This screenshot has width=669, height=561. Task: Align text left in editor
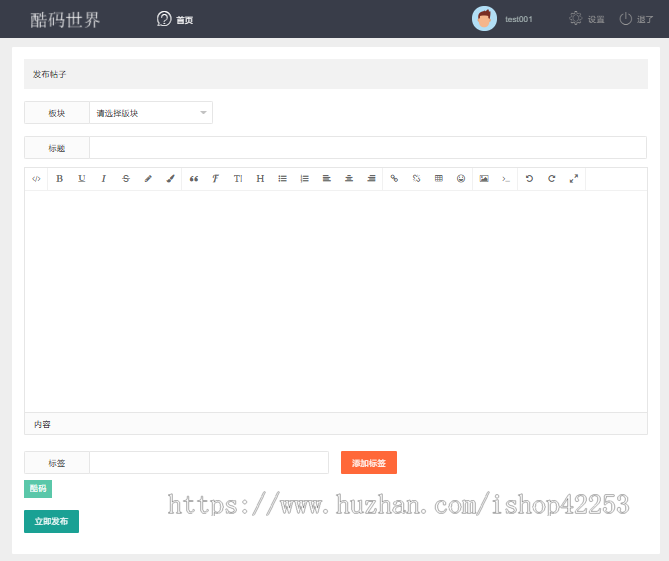tap(327, 179)
